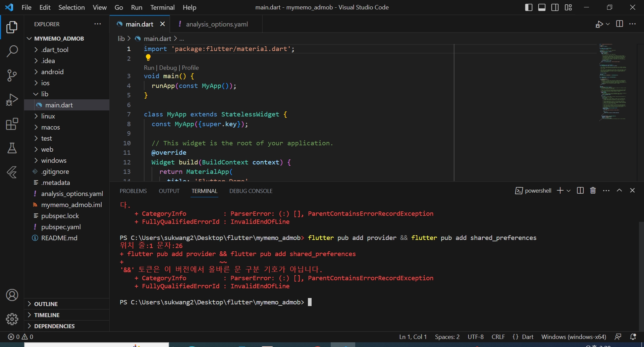644x347 pixels.
Task: Toggle bottom panel layout icon
Action: (542, 7)
